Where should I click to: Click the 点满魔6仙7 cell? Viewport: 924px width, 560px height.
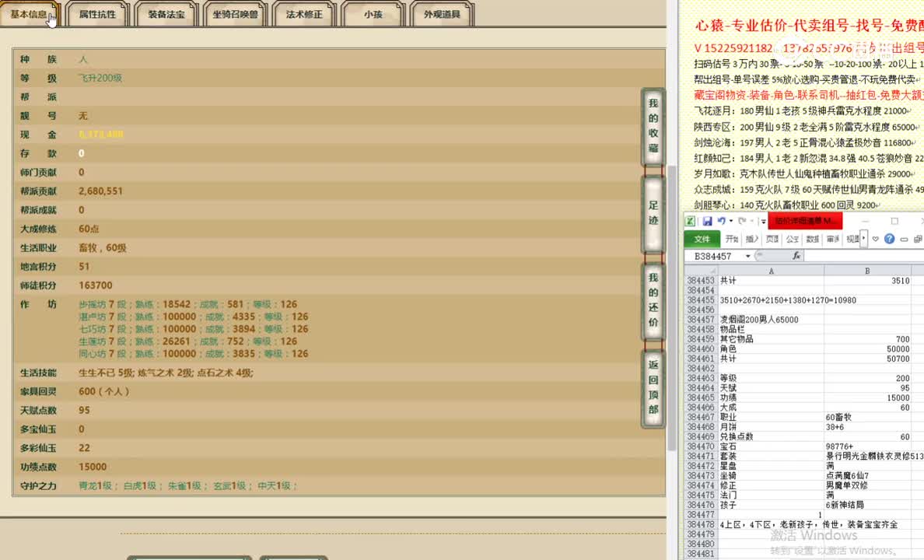(867, 476)
